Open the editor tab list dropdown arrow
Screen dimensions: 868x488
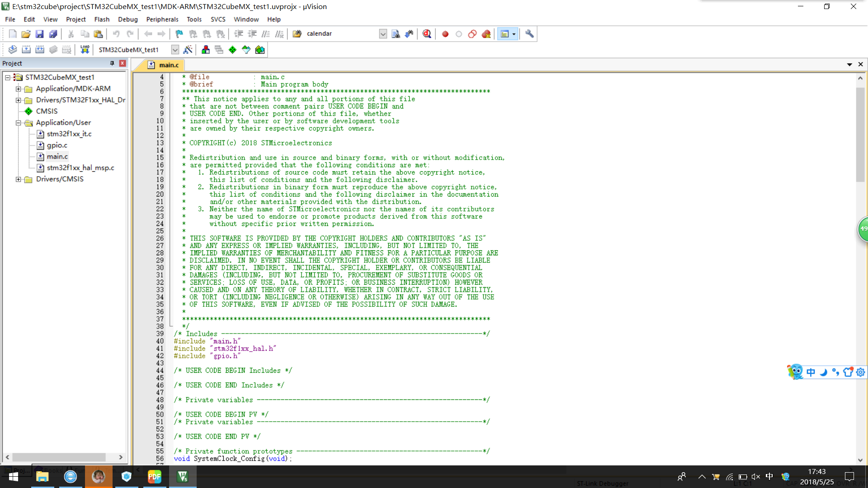coord(849,65)
